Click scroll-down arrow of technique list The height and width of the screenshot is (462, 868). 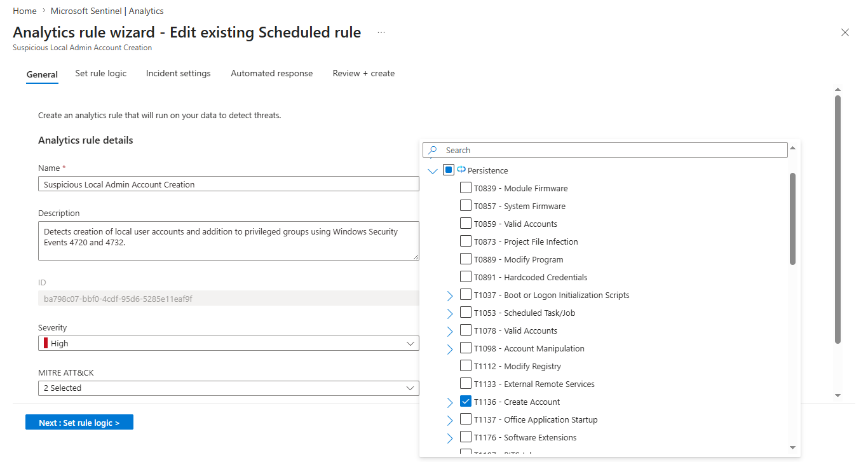792,448
